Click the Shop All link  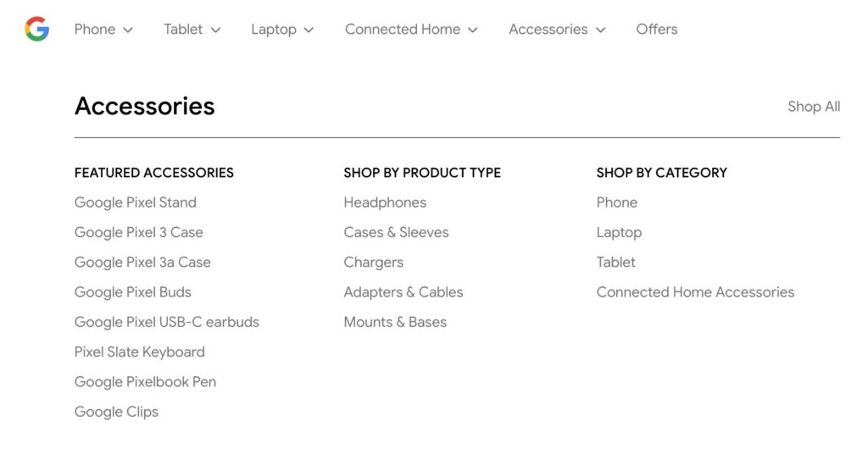point(814,106)
